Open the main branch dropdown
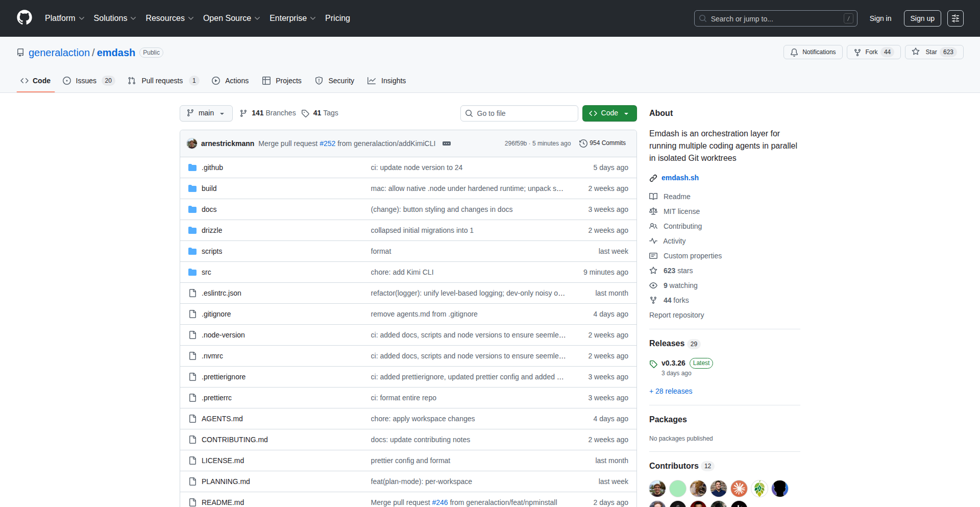This screenshot has width=980, height=507. point(206,113)
